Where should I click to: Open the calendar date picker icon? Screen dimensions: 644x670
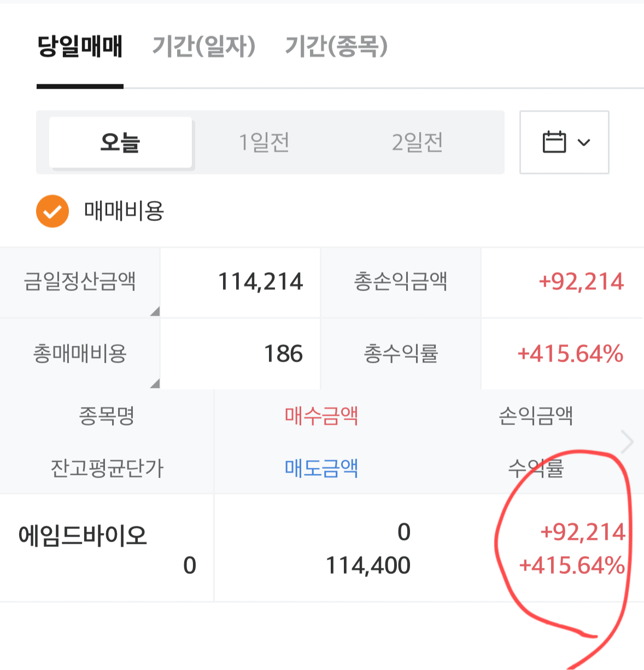click(554, 142)
